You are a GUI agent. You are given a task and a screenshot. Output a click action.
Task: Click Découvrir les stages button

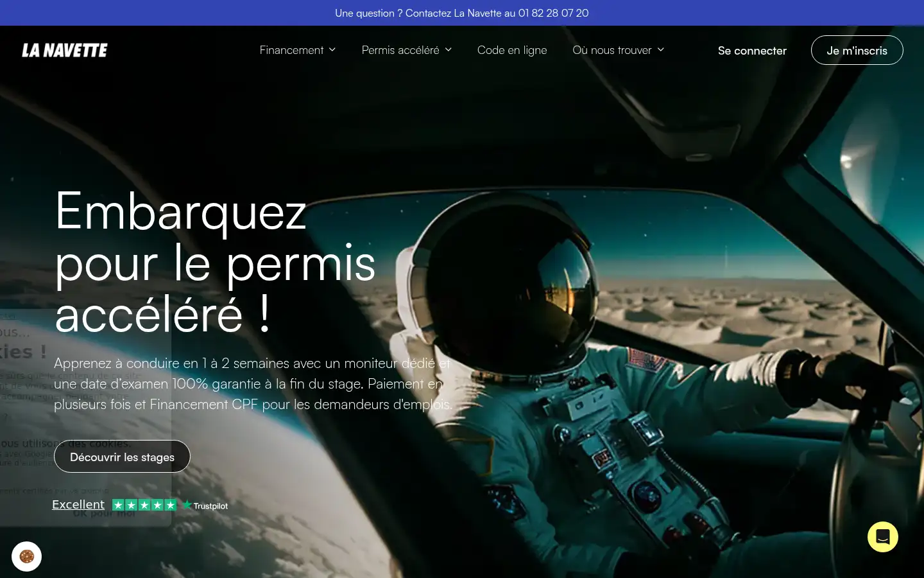coord(122,457)
